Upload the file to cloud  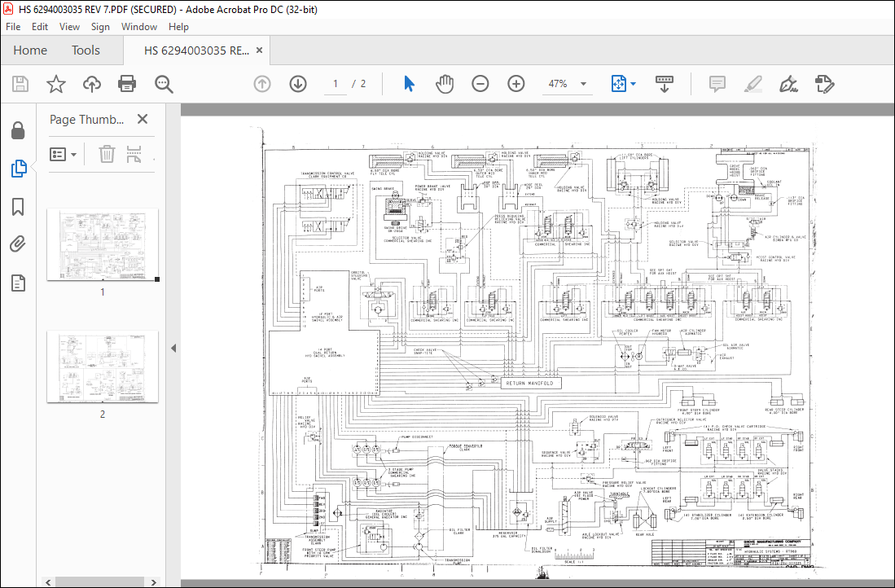point(91,84)
